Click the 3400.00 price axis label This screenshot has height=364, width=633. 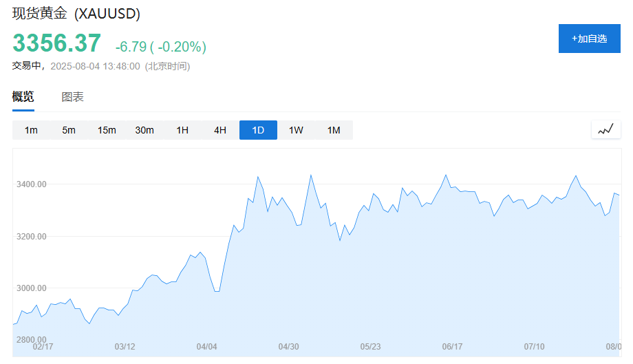tap(32, 184)
